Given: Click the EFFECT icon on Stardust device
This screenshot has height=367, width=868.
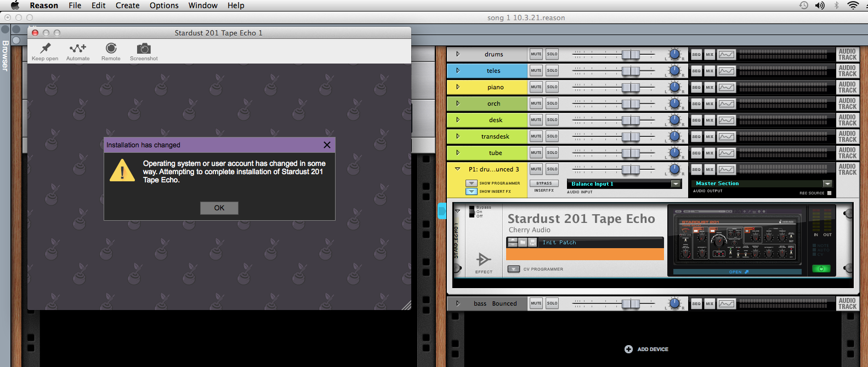Looking at the screenshot, I should pyautogui.click(x=484, y=259).
